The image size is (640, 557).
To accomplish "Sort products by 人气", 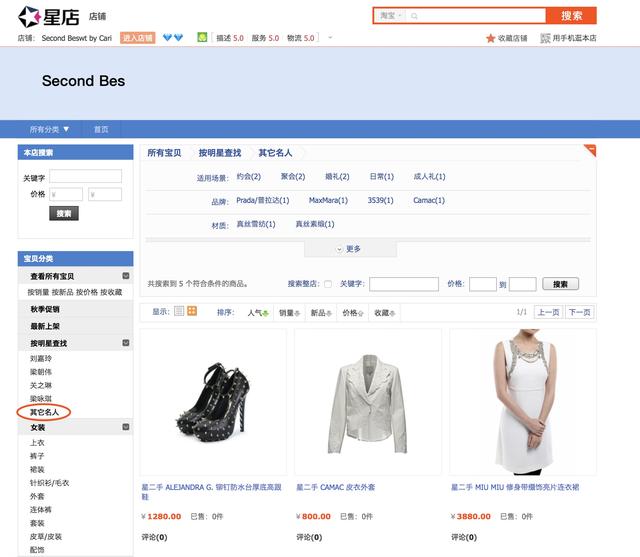I will click(x=258, y=313).
